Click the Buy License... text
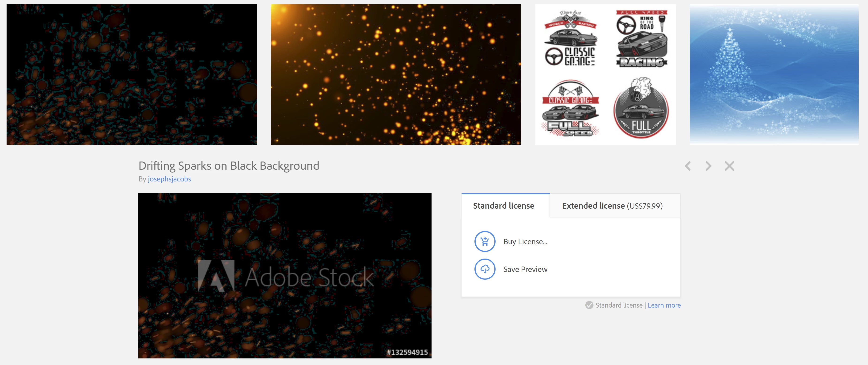This screenshot has height=365, width=868. (x=525, y=242)
